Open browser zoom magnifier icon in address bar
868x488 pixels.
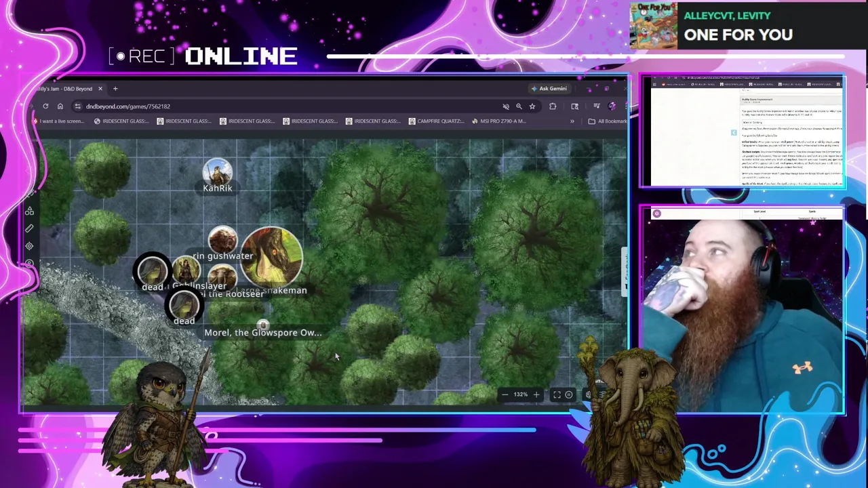point(519,106)
